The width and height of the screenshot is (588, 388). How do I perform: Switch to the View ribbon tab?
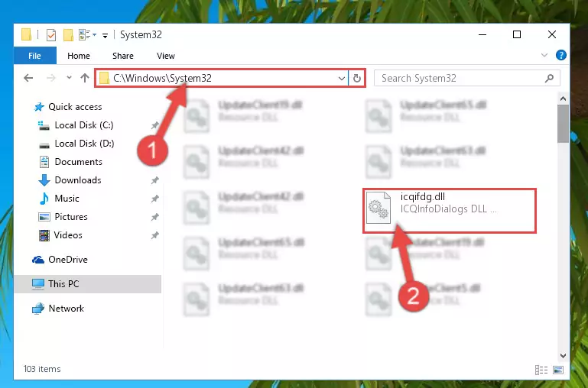pyautogui.click(x=166, y=56)
